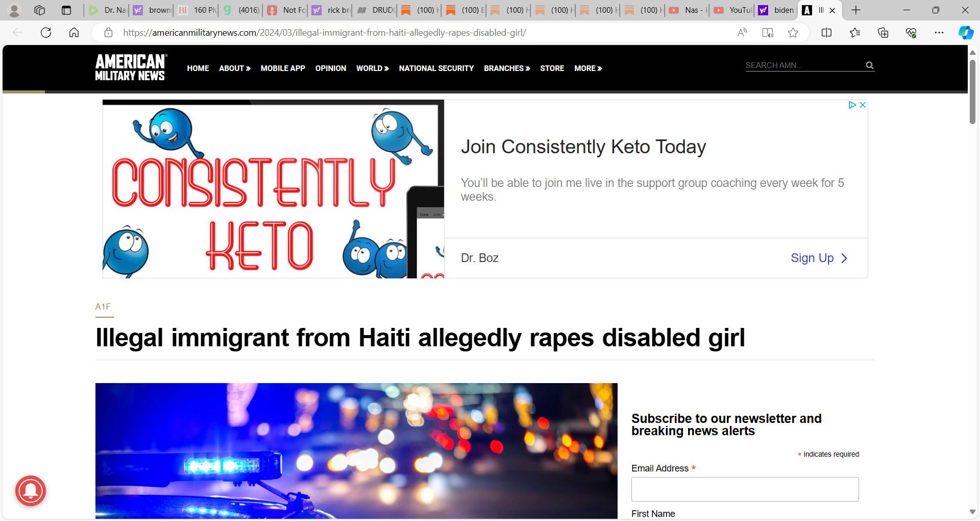The height and width of the screenshot is (521, 980).
Task: Switch to the rick bri tab
Action: click(x=330, y=10)
